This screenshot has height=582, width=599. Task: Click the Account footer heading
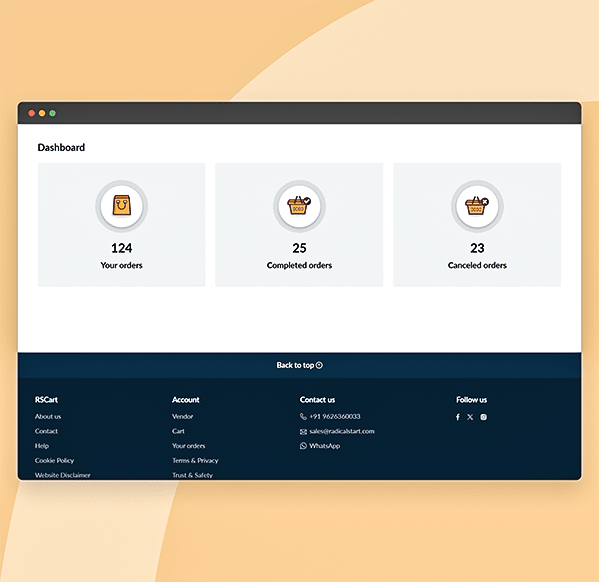185,400
